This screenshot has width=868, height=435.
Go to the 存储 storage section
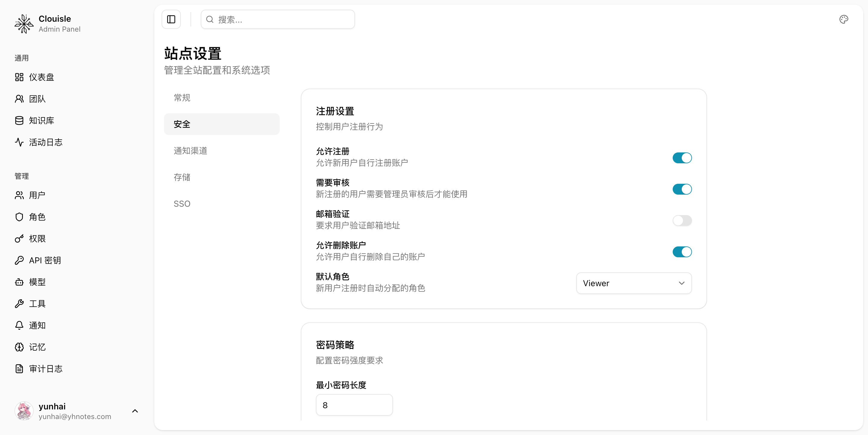pyautogui.click(x=182, y=177)
